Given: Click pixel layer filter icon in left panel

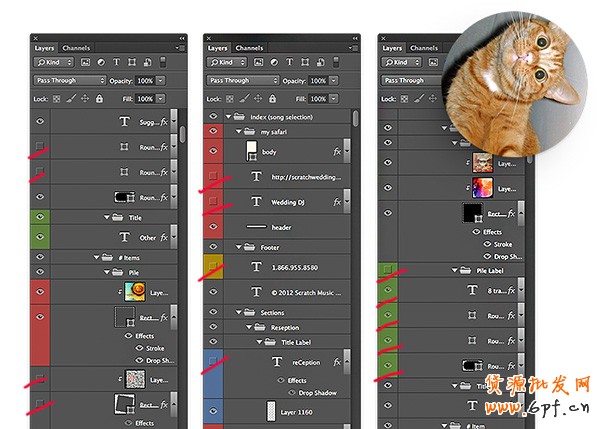Looking at the screenshot, I should click(83, 62).
